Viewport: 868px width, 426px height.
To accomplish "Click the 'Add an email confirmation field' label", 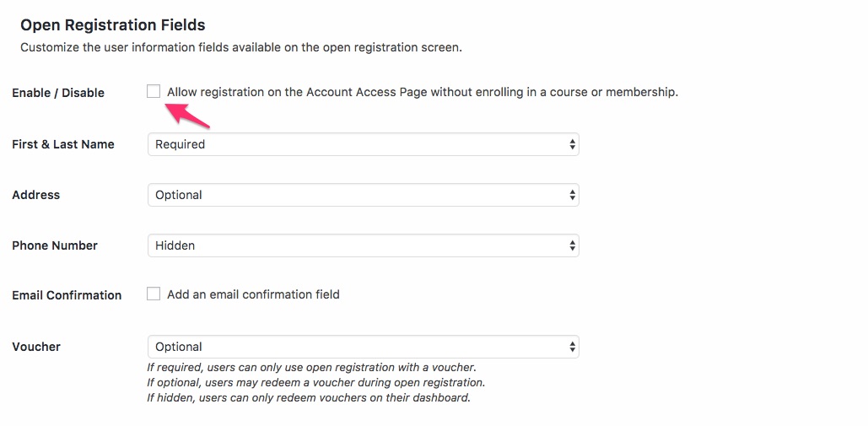I will [253, 294].
